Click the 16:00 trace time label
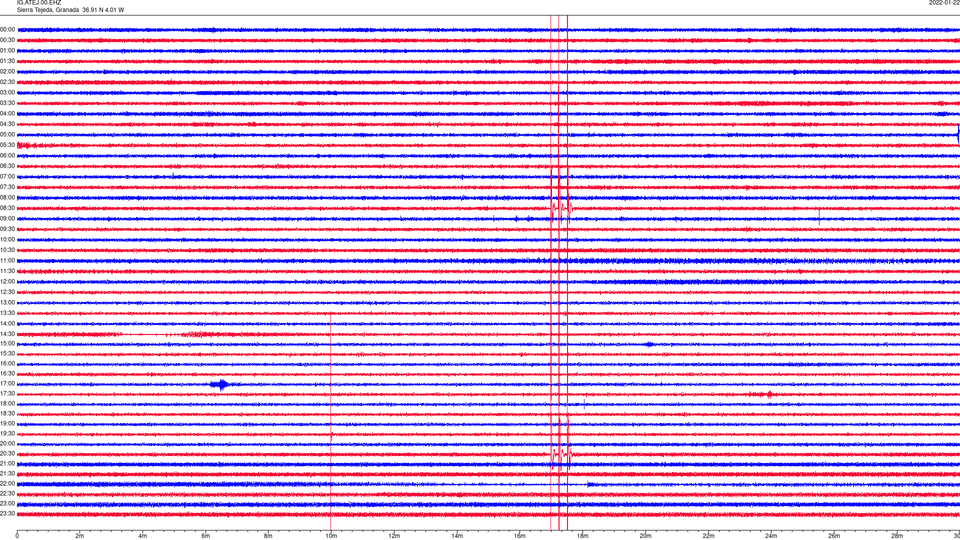The width and height of the screenshot is (960, 540). coord(7,364)
